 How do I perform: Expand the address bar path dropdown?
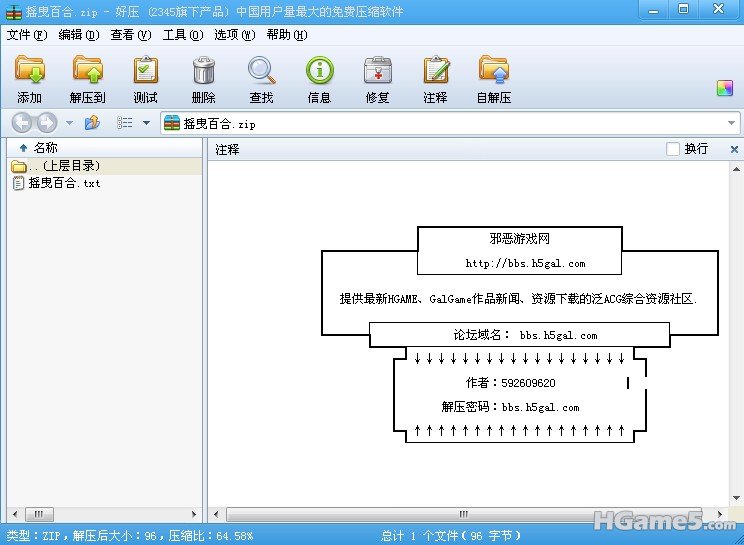tap(731, 123)
